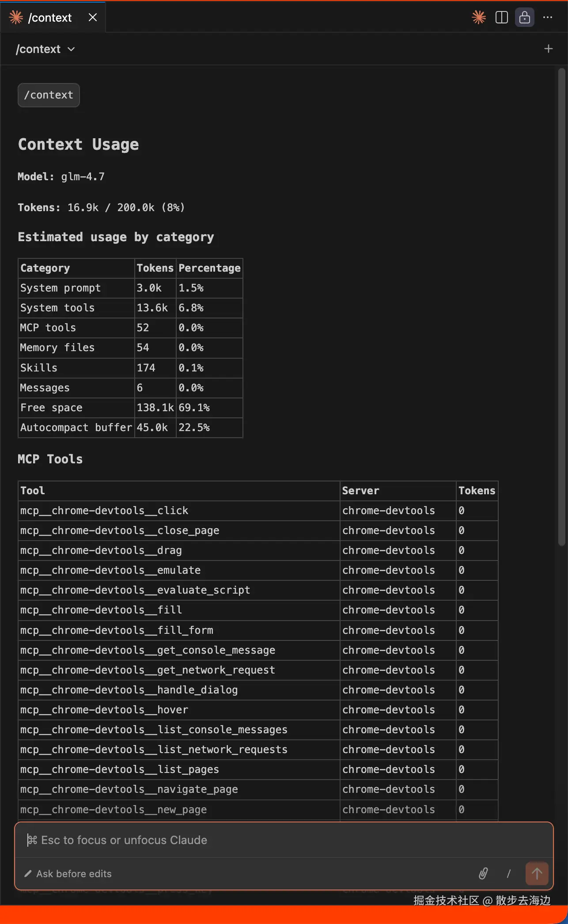This screenshot has height=924, width=568.
Task: Click the System tools category cell
Action: point(57,308)
